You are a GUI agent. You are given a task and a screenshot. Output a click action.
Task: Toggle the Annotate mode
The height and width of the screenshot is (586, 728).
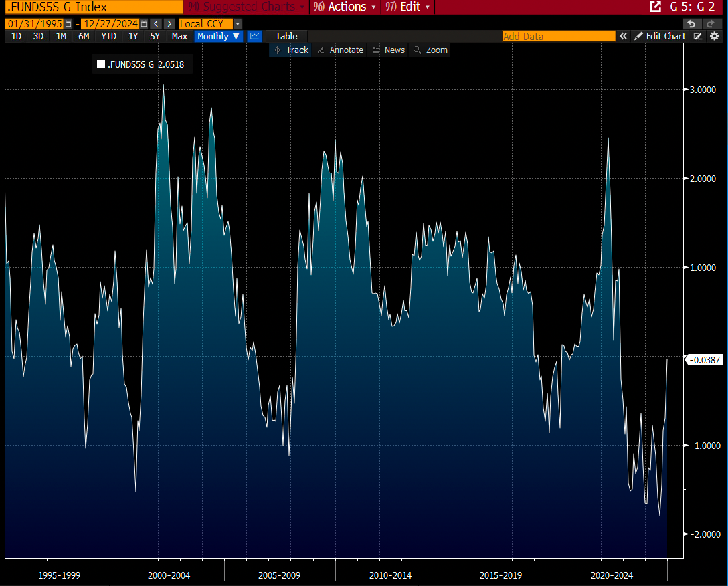click(x=340, y=50)
